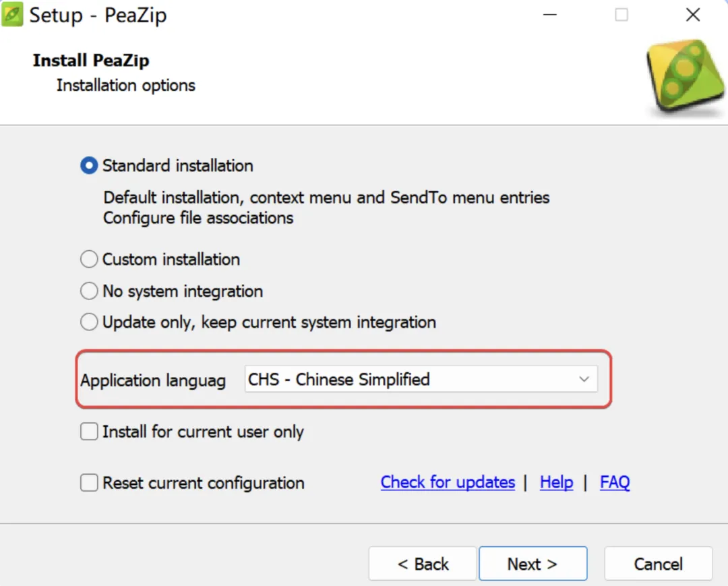Pick Update only, keep current system integration
728x586 pixels.
pos(89,322)
